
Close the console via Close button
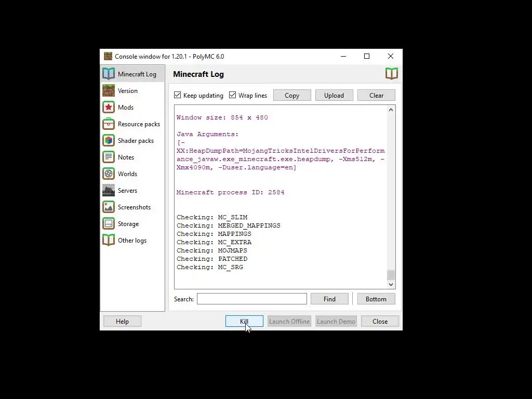tap(380, 321)
